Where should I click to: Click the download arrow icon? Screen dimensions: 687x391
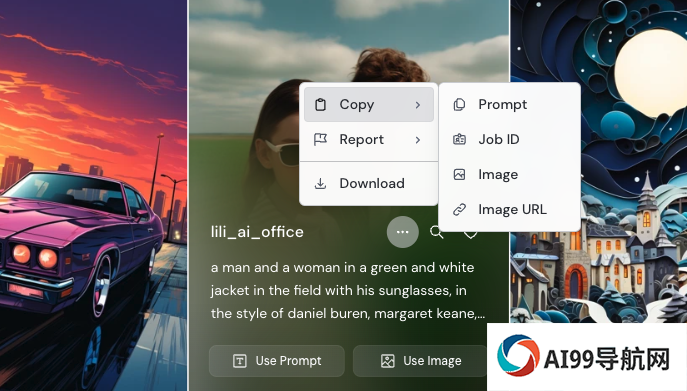[320, 183]
